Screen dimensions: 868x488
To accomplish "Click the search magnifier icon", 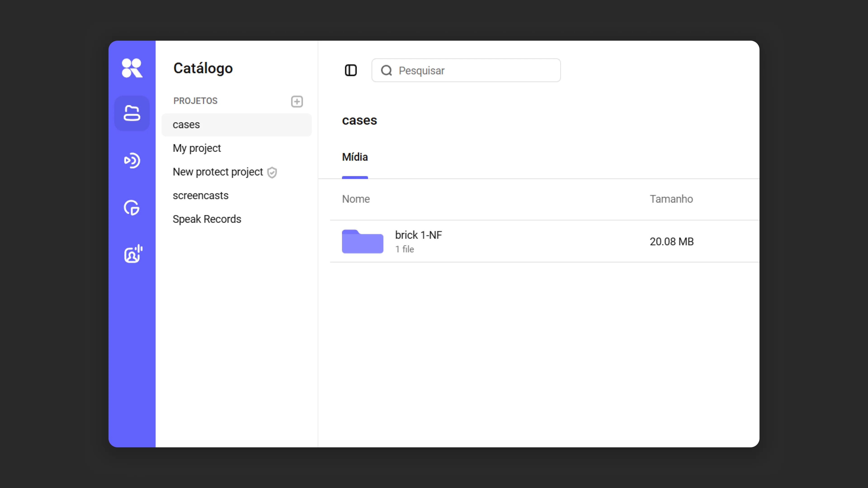I will 387,70.
